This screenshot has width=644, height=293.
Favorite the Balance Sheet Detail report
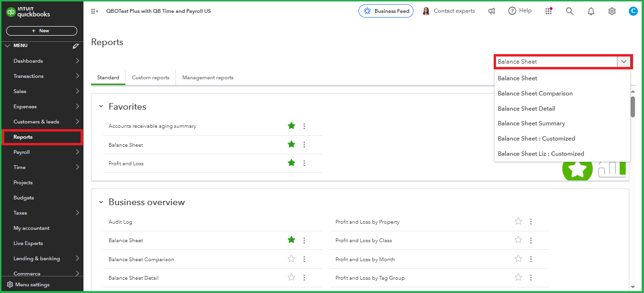click(x=292, y=277)
